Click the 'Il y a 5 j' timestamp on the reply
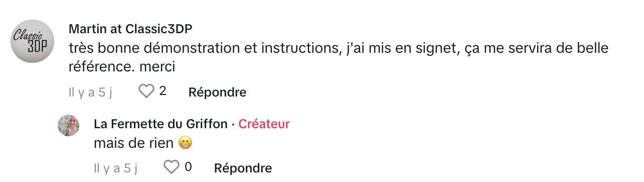The image size is (644, 182). click(116, 168)
